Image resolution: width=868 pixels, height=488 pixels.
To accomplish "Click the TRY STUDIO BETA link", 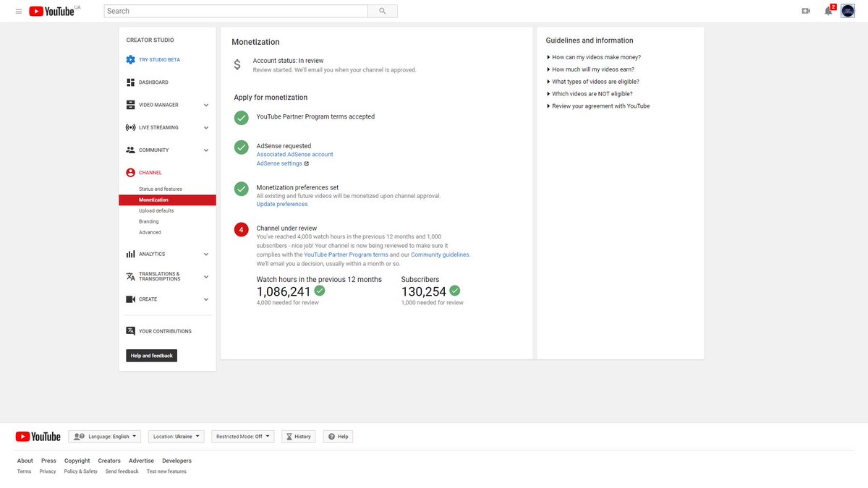I will pyautogui.click(x=159, y=60).
